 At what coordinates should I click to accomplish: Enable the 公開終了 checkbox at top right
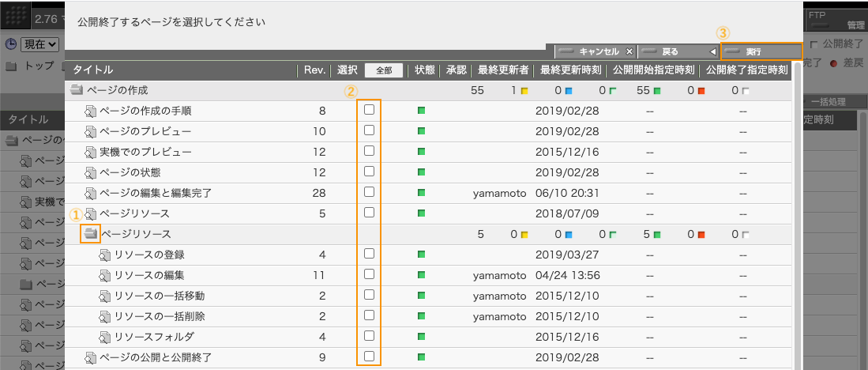[x=814, y=45]
